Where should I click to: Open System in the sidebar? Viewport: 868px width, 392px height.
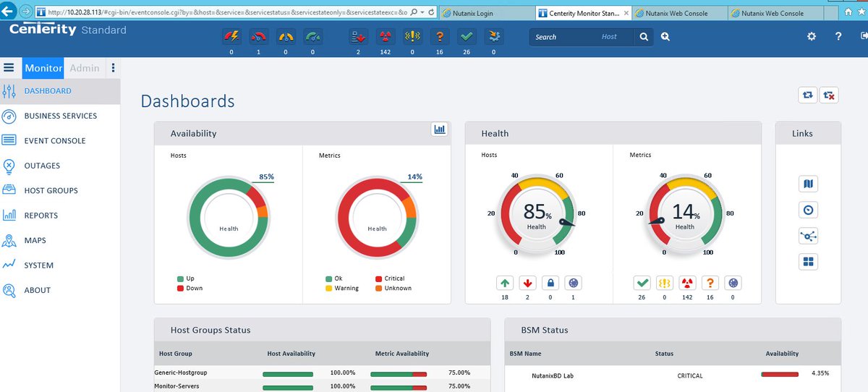[x=60, y=265]
